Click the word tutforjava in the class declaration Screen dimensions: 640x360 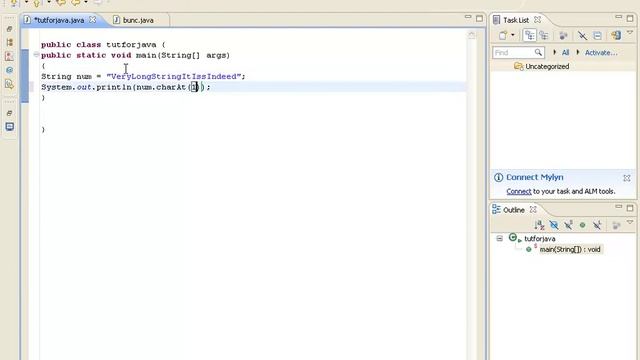[131, 44]
